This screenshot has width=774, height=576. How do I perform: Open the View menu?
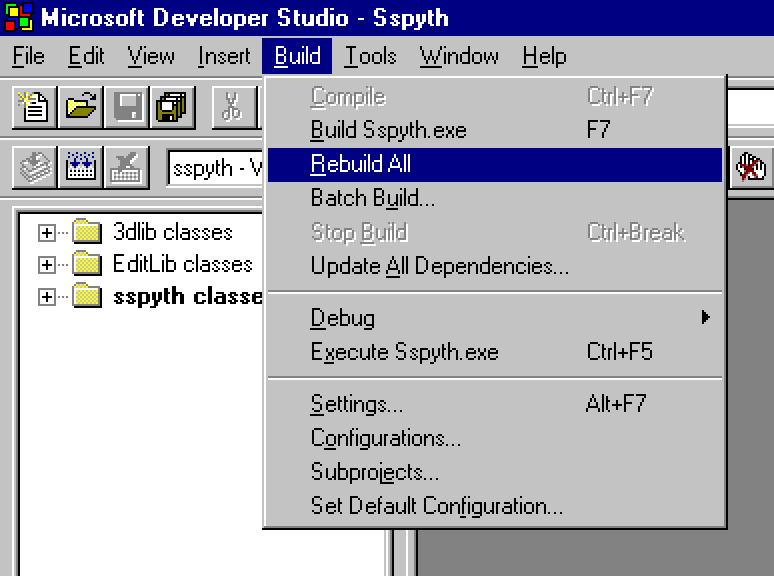151,56
